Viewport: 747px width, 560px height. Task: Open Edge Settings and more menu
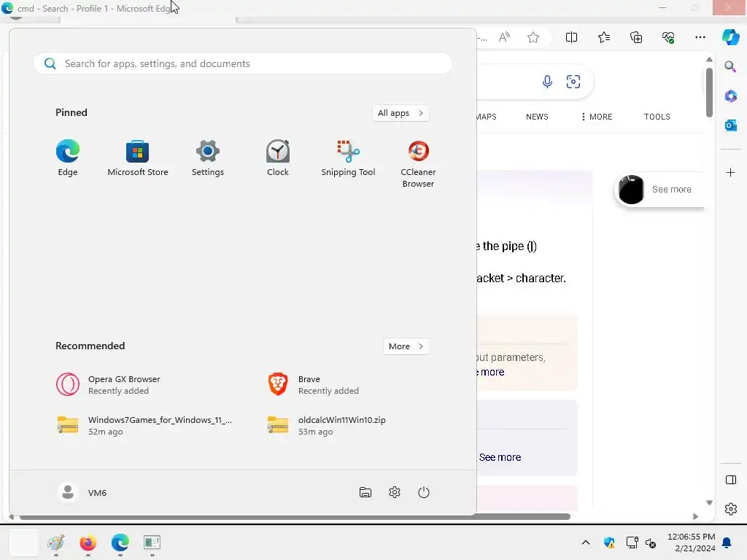700,37
